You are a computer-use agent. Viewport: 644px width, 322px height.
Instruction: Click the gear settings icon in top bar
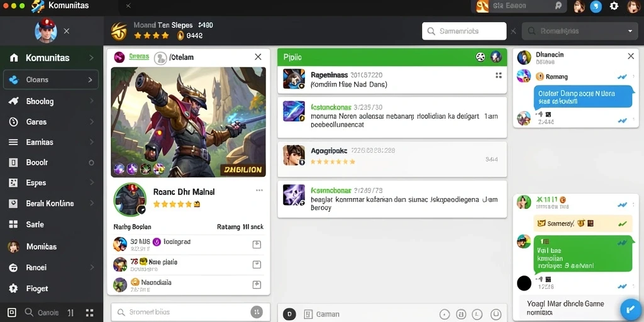[x=614, y=6]
